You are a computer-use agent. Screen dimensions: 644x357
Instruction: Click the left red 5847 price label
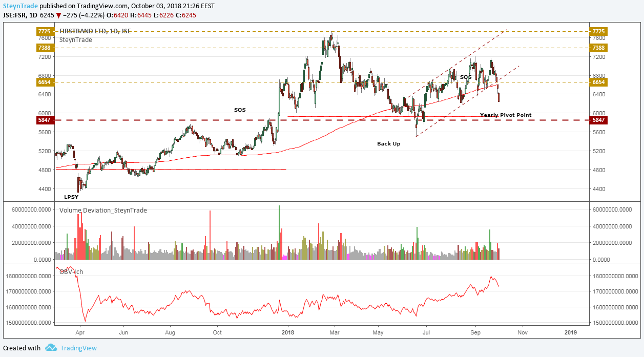point(44,120)
